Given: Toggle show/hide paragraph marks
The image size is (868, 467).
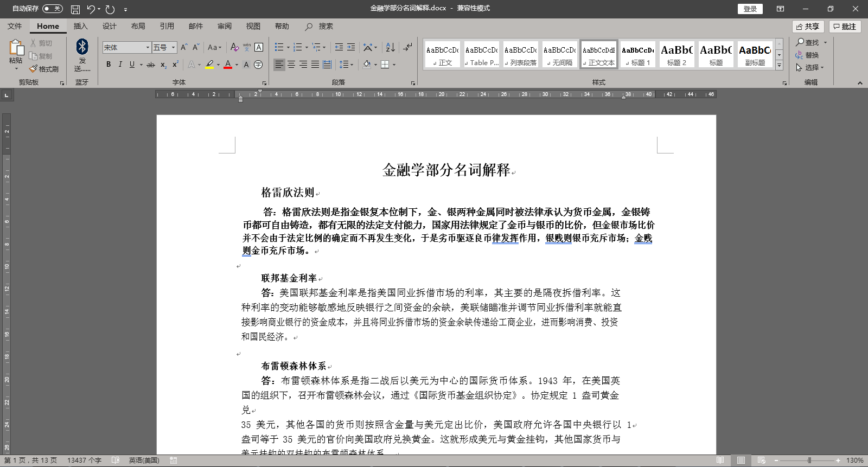Looking at the screenshot, I should [x=408, y=48].
